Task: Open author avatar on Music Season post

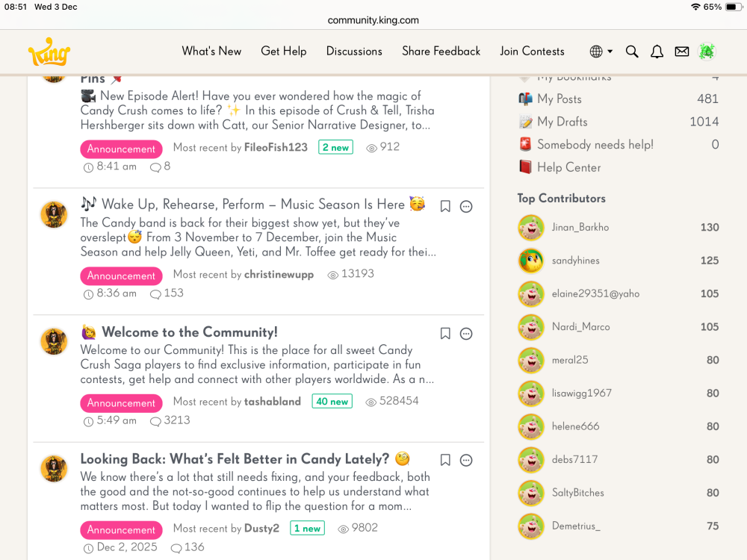Action: coord(54,214)
